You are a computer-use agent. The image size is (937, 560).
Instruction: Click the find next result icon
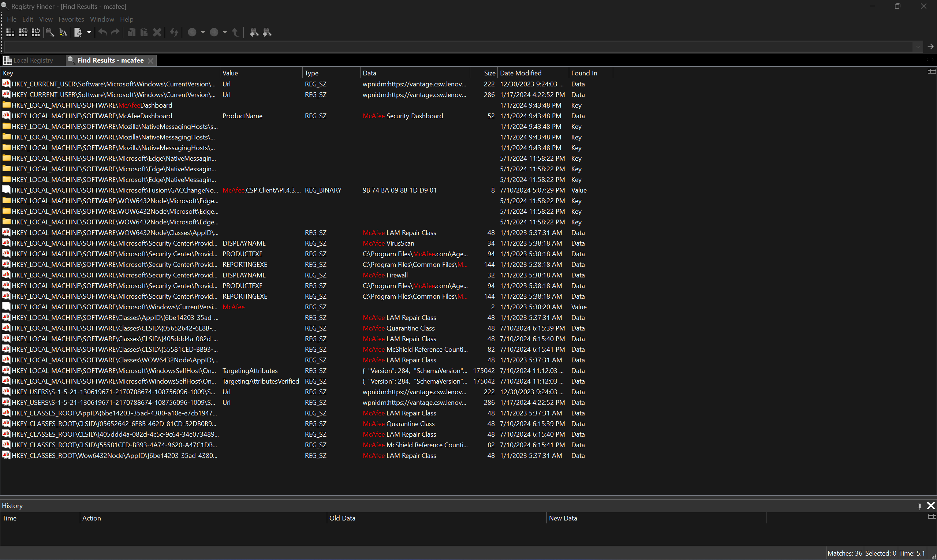[x=267, y=33]
